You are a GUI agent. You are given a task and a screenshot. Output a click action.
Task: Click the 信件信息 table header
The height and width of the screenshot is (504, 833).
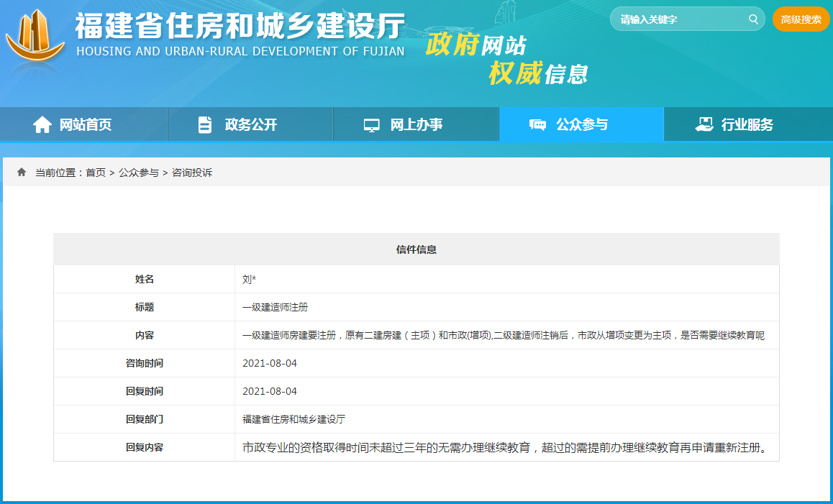tap(416, 249)
